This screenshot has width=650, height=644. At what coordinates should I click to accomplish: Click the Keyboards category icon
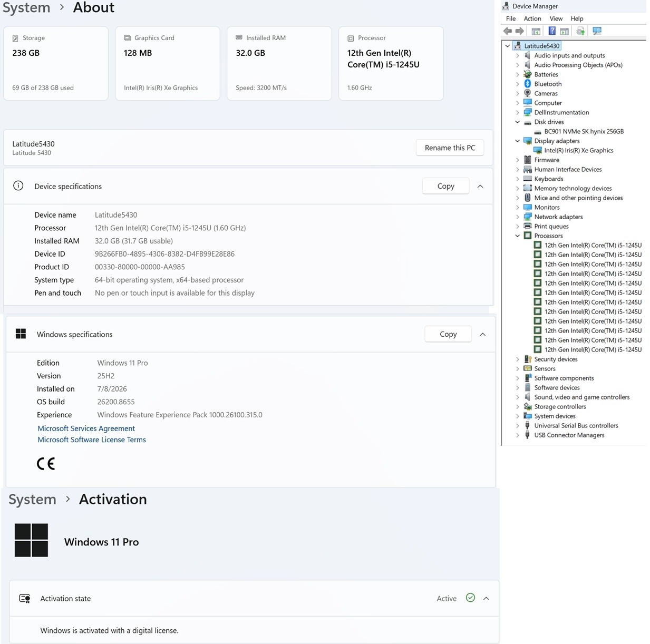[x=527, y=179]
